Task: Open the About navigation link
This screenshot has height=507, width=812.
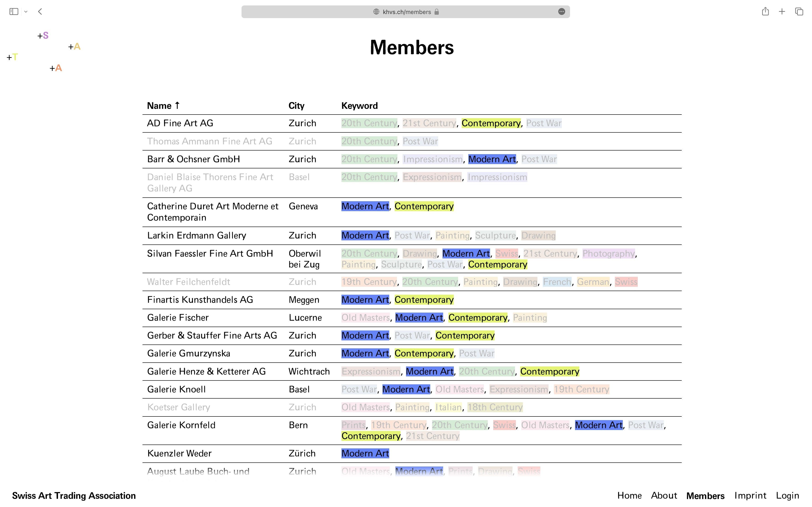Action: click(x=664, y=496)
